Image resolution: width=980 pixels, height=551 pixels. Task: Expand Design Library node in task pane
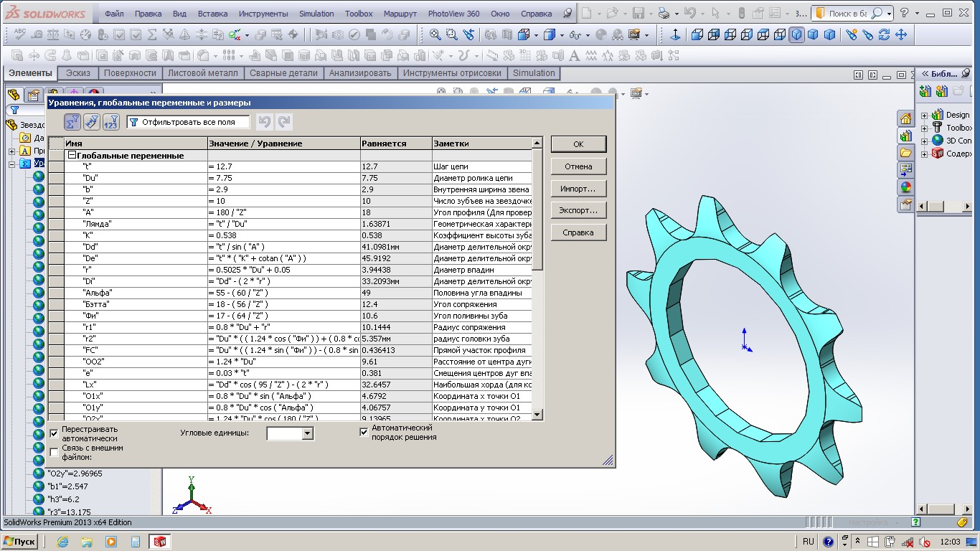[925, 115]
